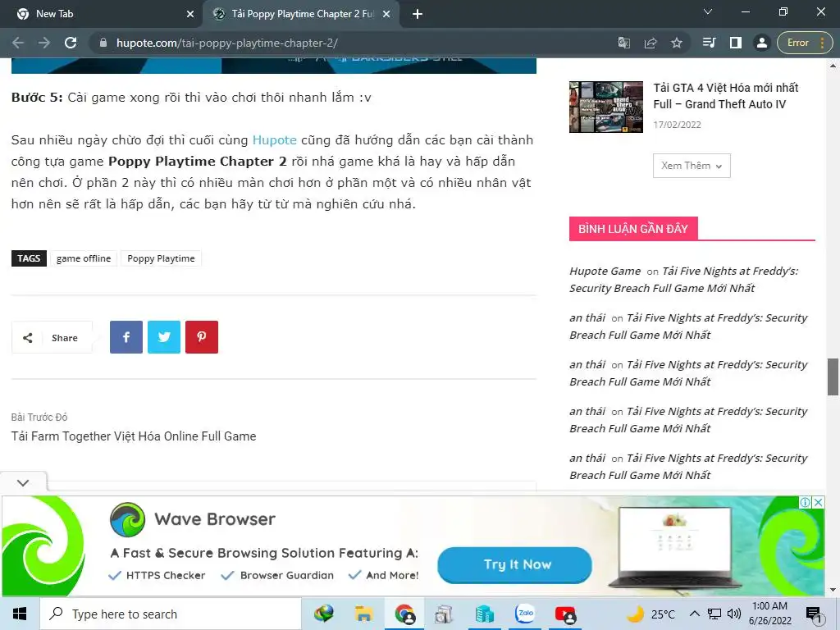Click the share page icon in address bar
This screenshot has width=840, height=630.
pos(651,43)
